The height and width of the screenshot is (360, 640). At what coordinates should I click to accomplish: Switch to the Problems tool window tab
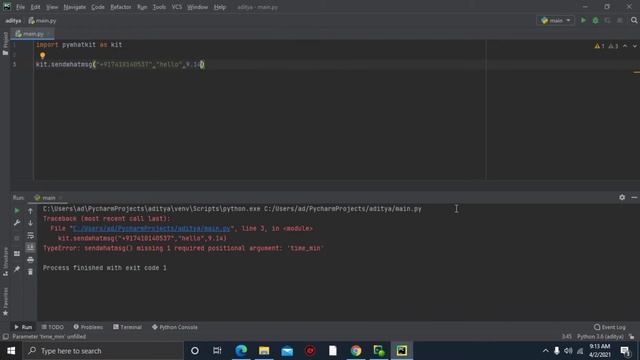coord(88,327)
